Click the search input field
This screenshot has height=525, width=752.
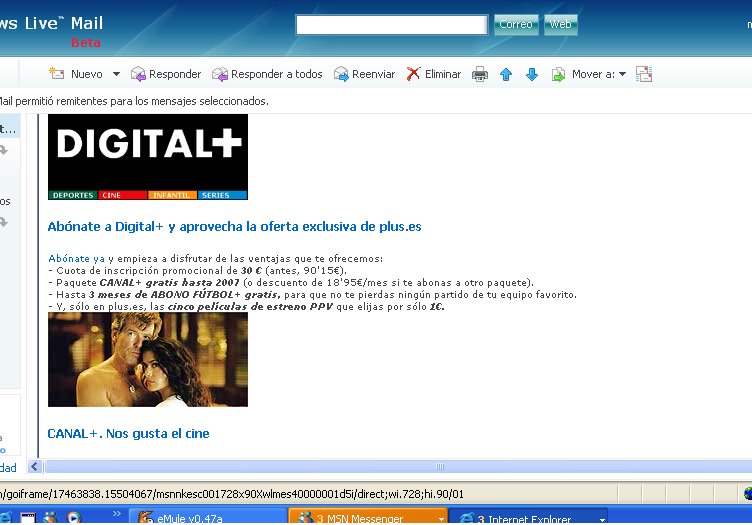[x=391, y=25]
